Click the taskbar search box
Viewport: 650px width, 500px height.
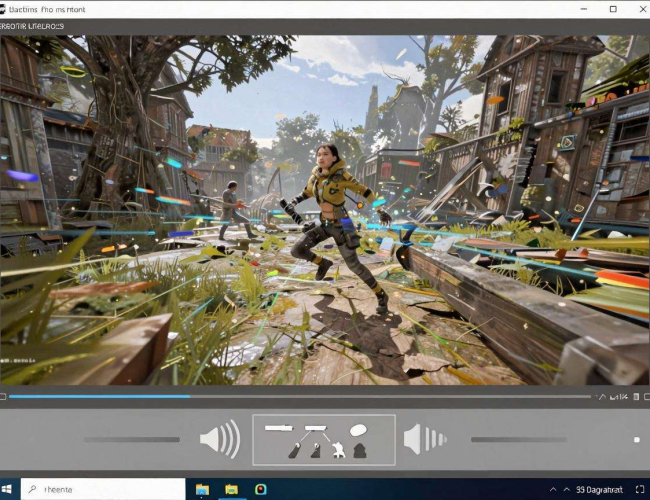tap(103, 490)
